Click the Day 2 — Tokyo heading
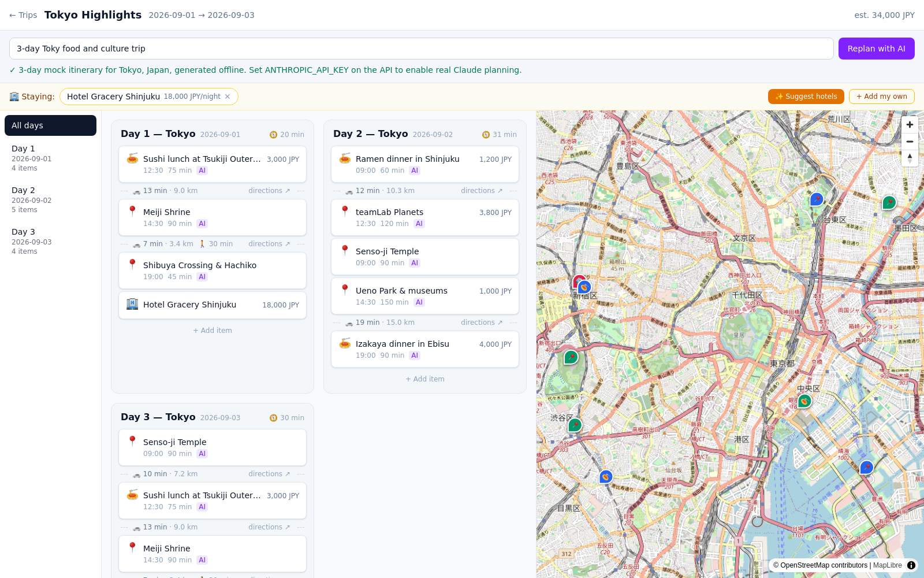Screen dimensions: 924x578 (x=370, y=134)
